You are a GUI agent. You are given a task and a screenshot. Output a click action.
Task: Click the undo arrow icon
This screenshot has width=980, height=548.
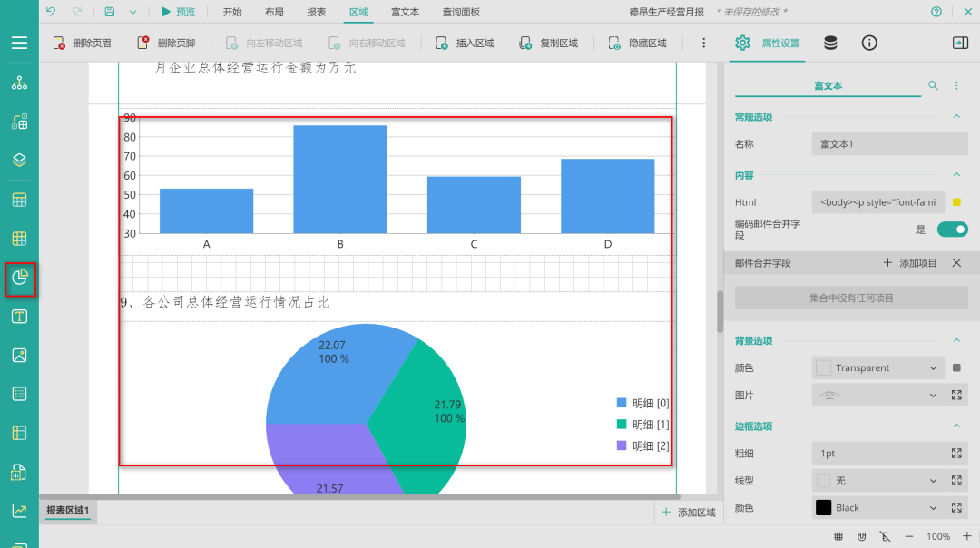[x=51, y=12]
